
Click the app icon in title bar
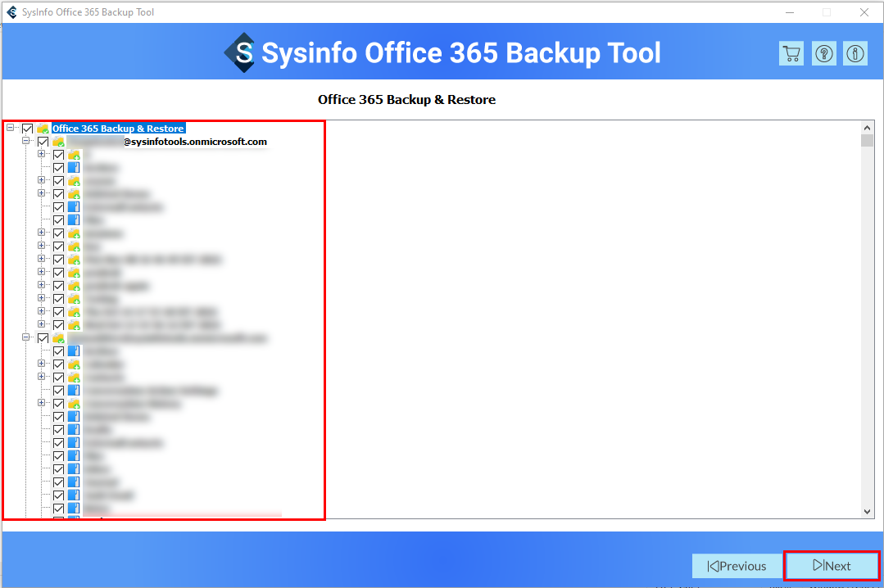[x=11, y=11]
